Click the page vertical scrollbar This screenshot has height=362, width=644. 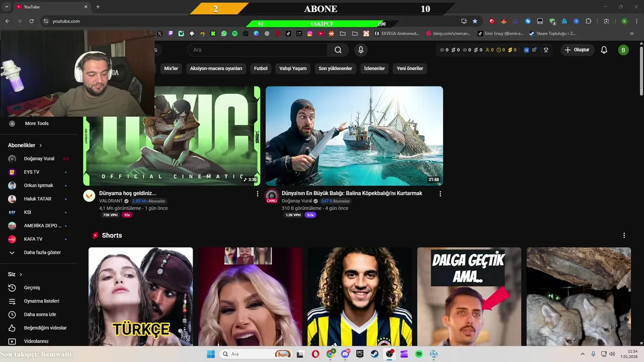pyautogui.click(x=641, y=70)
